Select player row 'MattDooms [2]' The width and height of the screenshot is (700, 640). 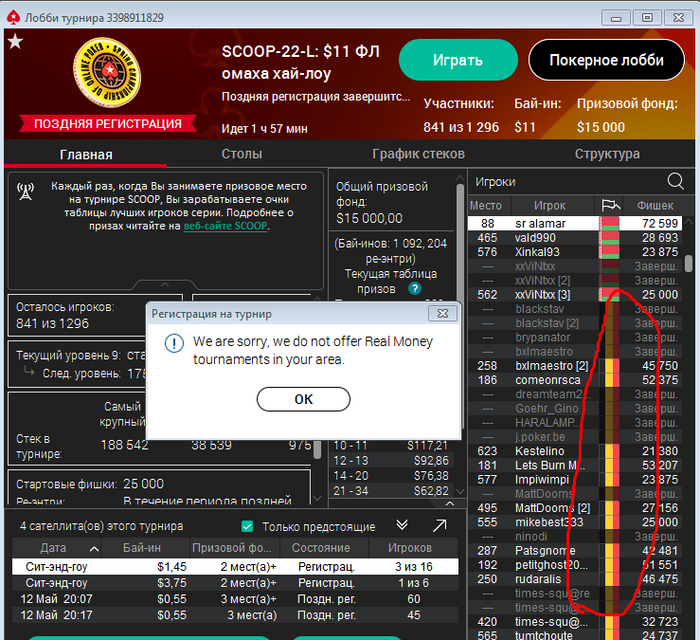tap(575, 508)
